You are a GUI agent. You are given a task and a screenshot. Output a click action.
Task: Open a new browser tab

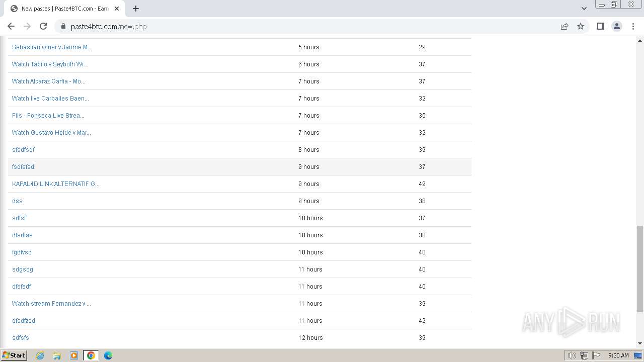pos(136,8)
